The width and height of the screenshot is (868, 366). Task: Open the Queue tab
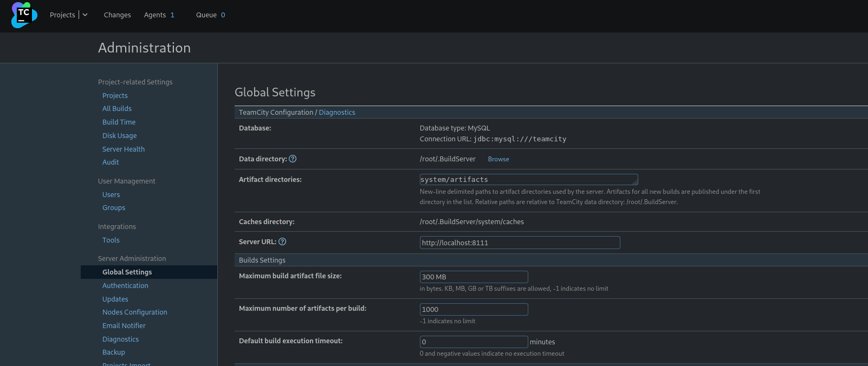point(206,15)
